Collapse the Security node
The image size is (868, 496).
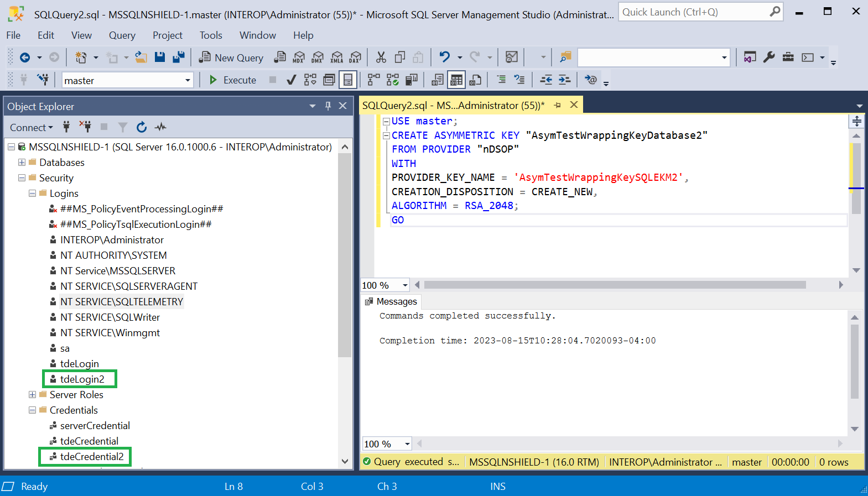22,178
